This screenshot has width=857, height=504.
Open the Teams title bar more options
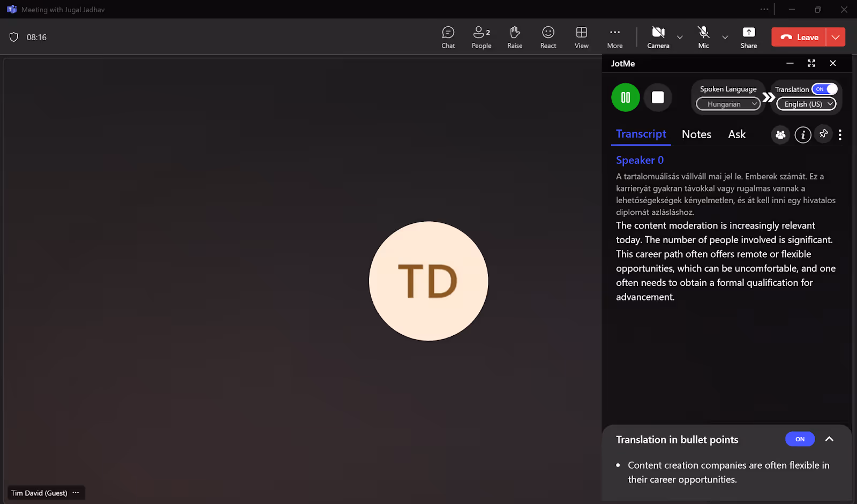point(764,9)
